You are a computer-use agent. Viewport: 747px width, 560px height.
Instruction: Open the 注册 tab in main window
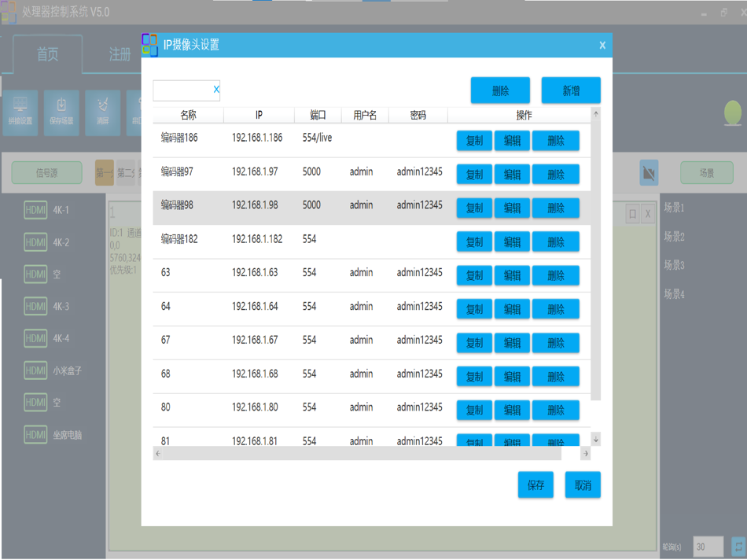point(120,54)
